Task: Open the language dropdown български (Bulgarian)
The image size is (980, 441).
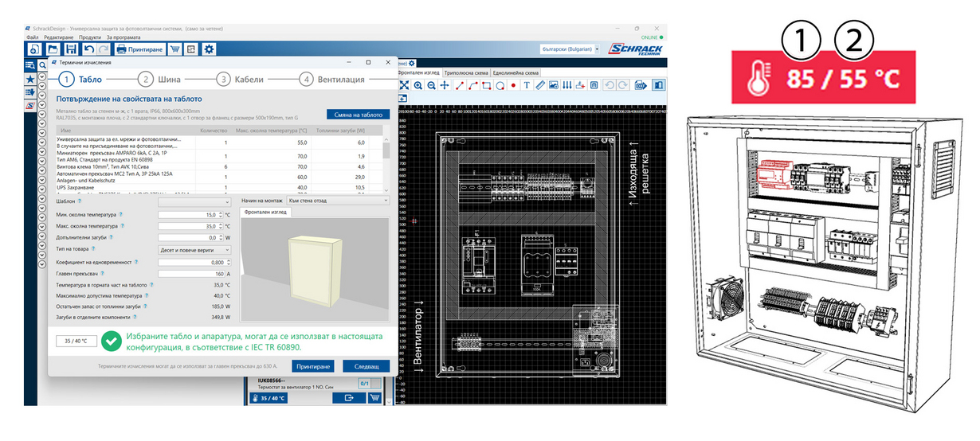Action: (x=570, y=49)
